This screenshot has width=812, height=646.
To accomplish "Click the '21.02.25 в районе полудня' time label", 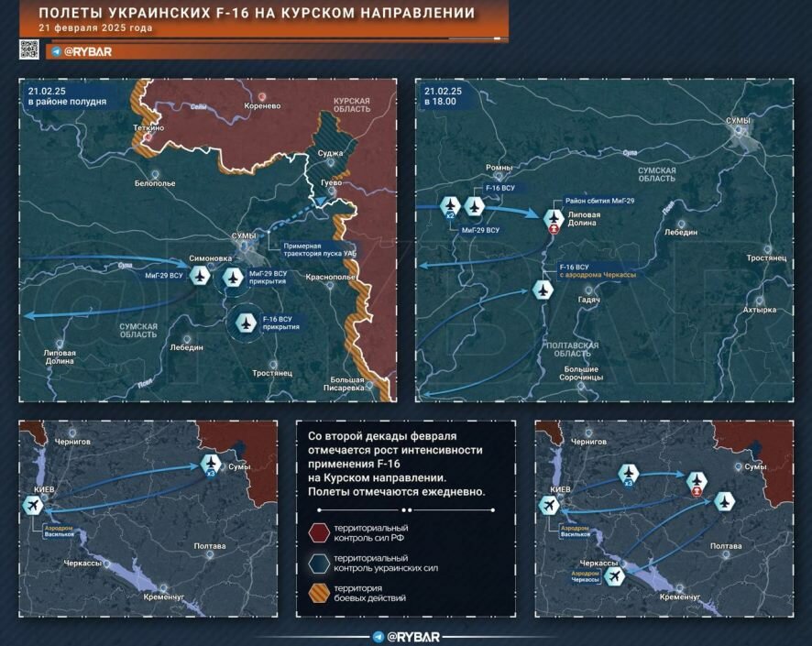I will pyautogui.click(x=67, y=96).
